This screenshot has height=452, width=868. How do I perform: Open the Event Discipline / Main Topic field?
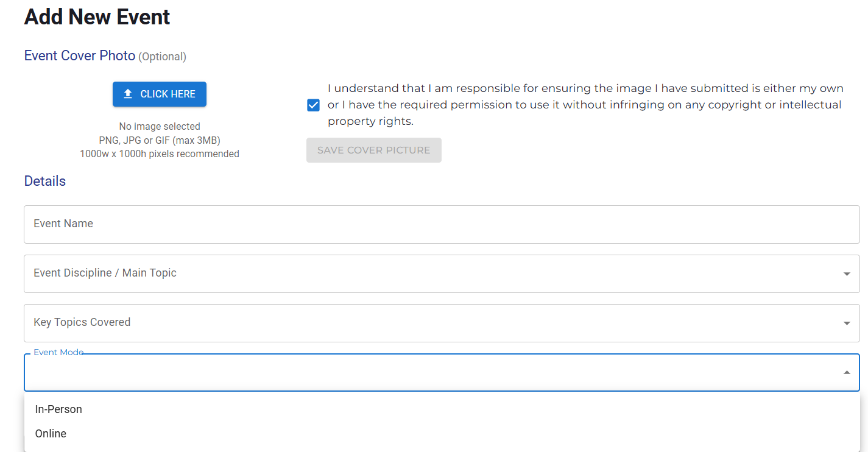tap(426, 274)
